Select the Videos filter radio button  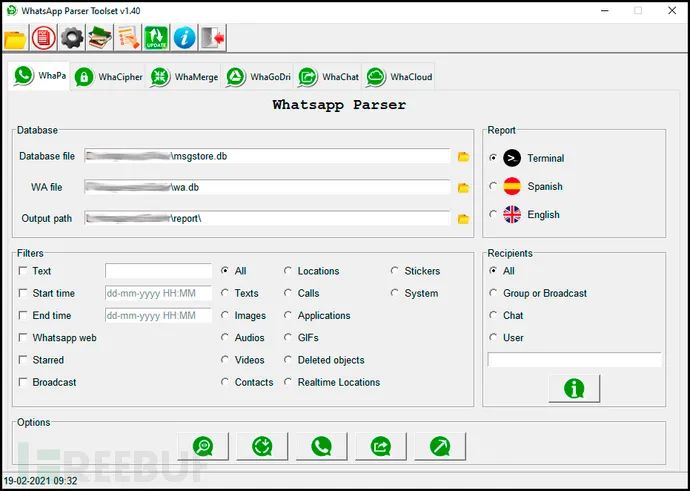225,359
